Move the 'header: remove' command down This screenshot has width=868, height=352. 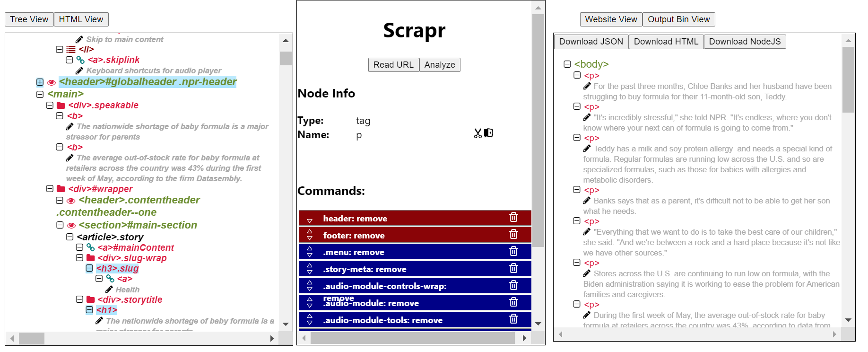[x=310, y=221]
